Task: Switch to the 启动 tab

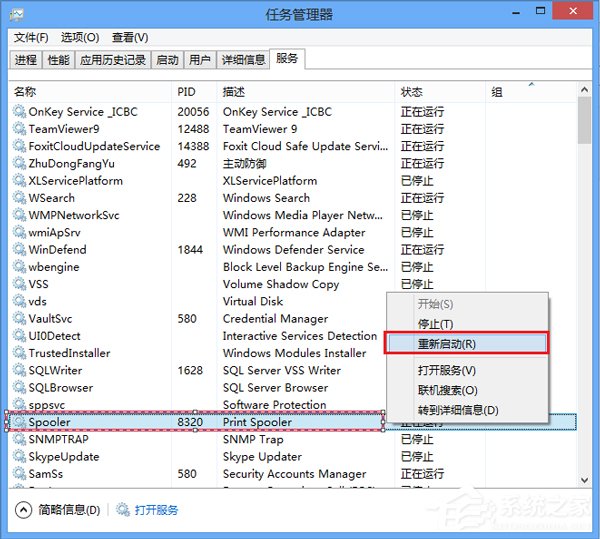Action: (x=167, y=60)
